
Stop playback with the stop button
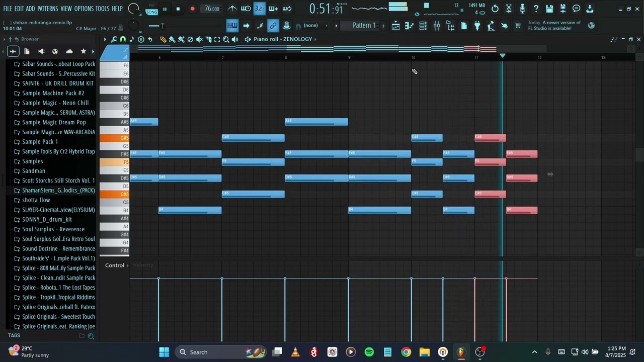(178, 9)
